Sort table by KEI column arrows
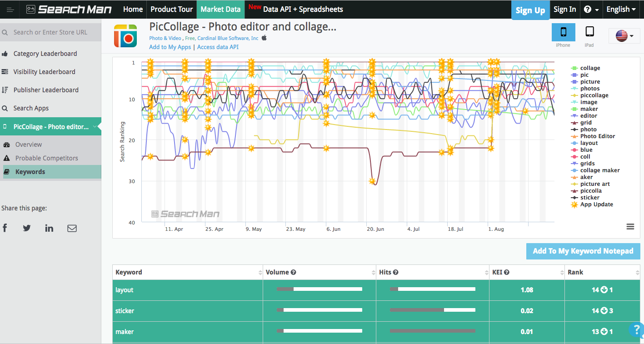This screenshot has height=344, width=644. (561, 273)
